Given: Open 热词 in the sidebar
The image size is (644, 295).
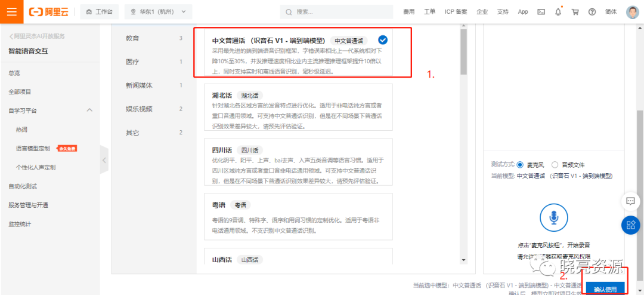Looking at the screenshot, I should coord(22,130).
